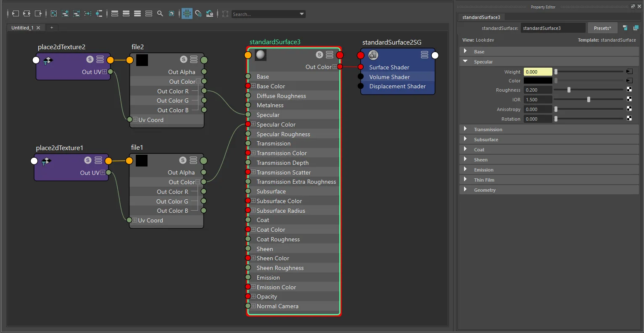Click Remove Selected Nodes from Graph icon
This screenshot has height=333, width=644.
click(77, 14)
